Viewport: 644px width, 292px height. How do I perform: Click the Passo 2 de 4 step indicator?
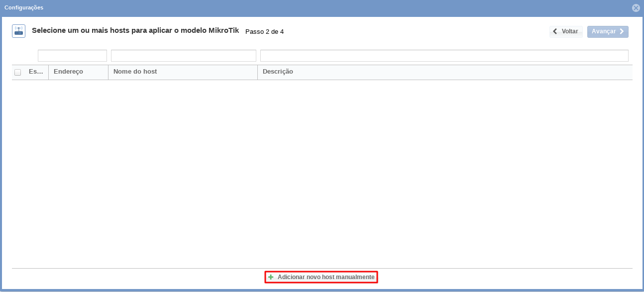(264, 32)
